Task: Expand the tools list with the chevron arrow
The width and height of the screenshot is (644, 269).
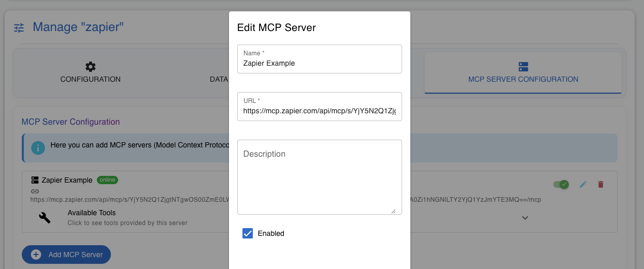Action: click(525, 218)
